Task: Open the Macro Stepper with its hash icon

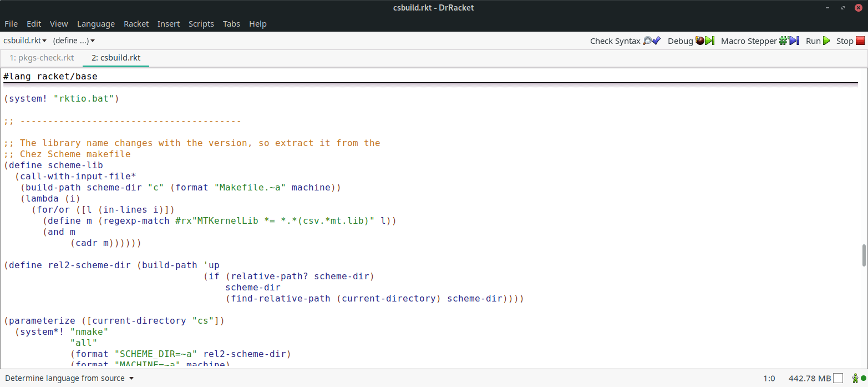Action: coord(783,41)
